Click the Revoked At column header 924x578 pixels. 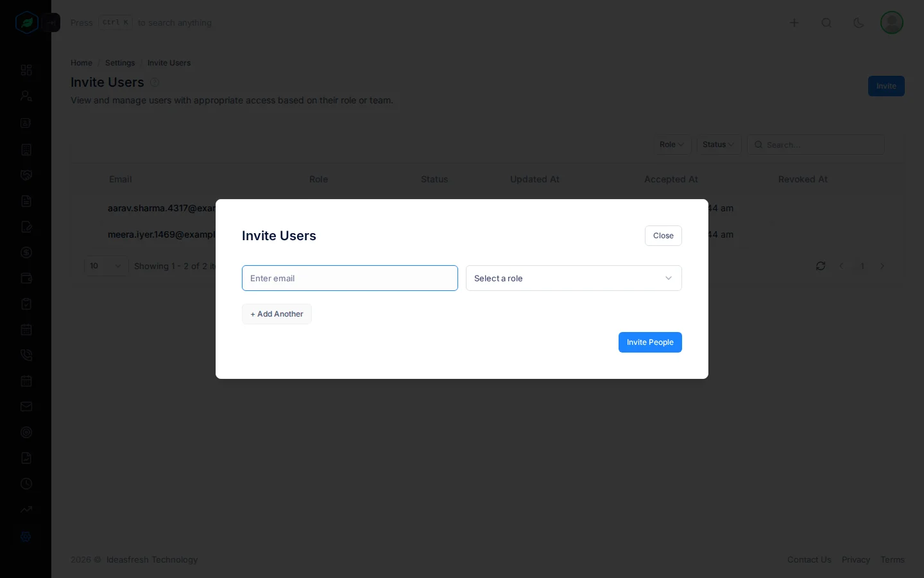coord(803,179)
